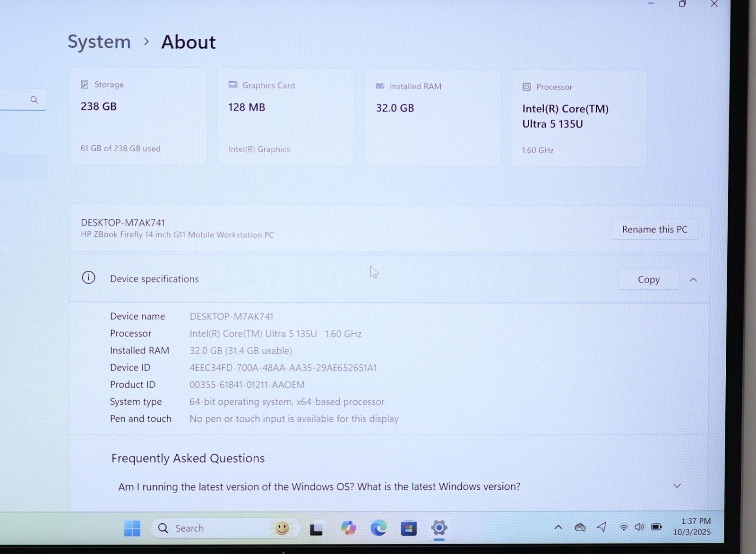
Task: Click the Copilot icon in taskbar
Action: (348, 528)
